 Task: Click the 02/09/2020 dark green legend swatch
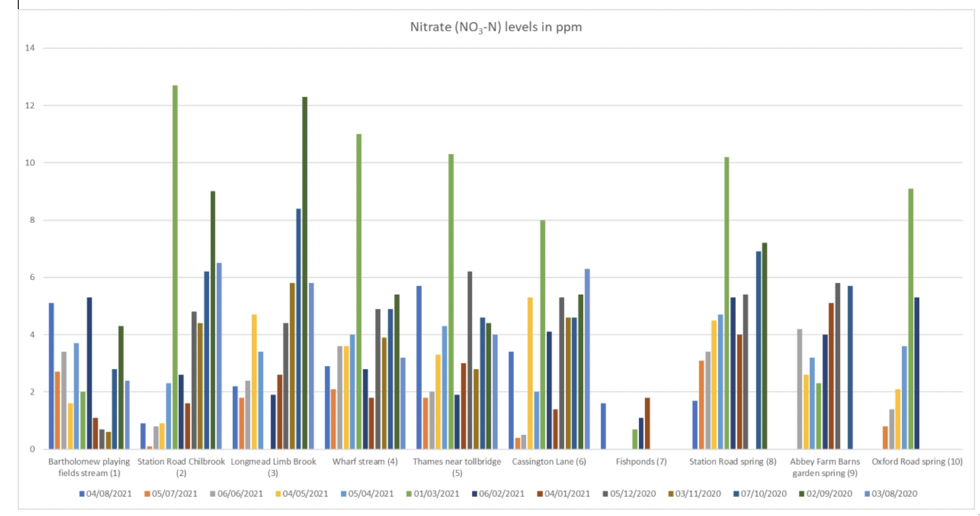click(x=801, y=494)
